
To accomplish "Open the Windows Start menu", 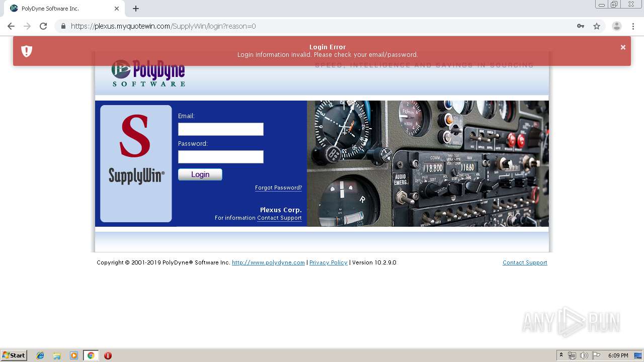I will [x=14, y=355].
